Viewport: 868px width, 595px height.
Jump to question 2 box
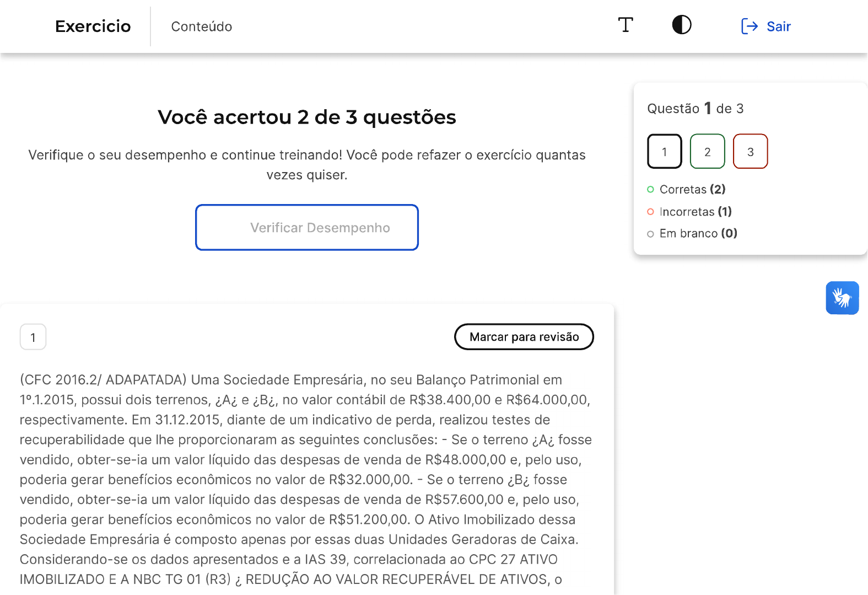[x=708, y=152]
